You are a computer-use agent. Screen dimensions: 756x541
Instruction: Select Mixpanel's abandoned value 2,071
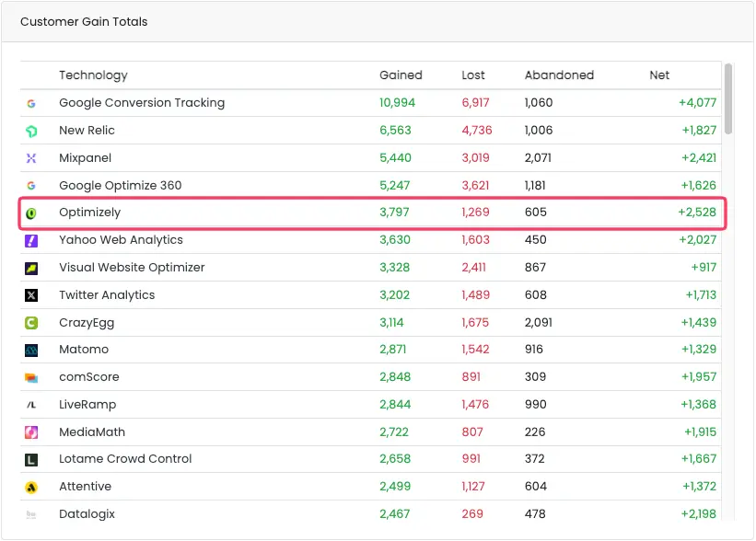click(538, 157)
